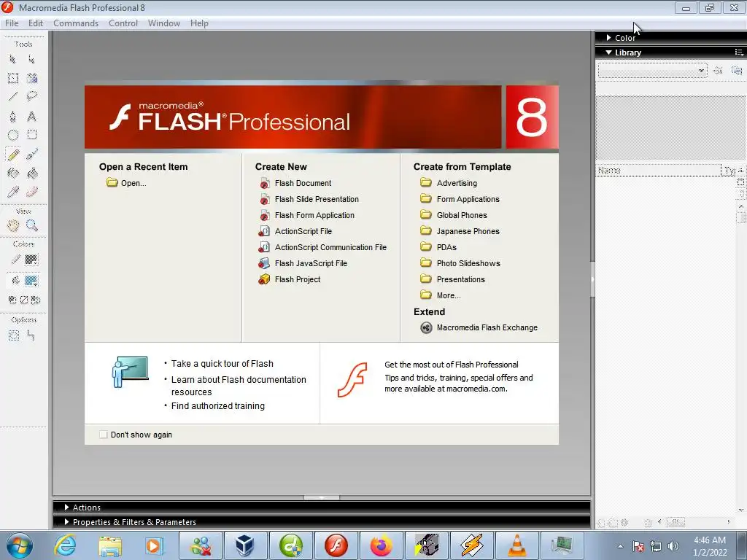Select the Gradient Transform tool
The height and width of the screenshot is (560, 747).
tap(32, 78)
